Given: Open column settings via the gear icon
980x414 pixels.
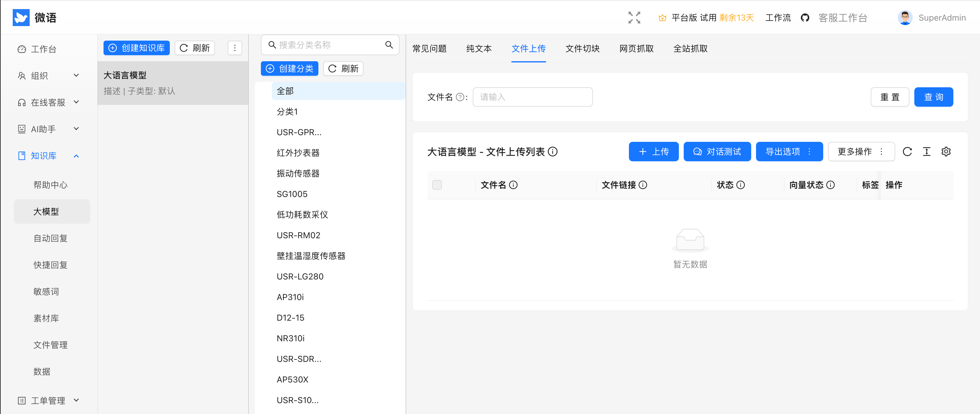Looking at the screenshot, I should (946, 151).
